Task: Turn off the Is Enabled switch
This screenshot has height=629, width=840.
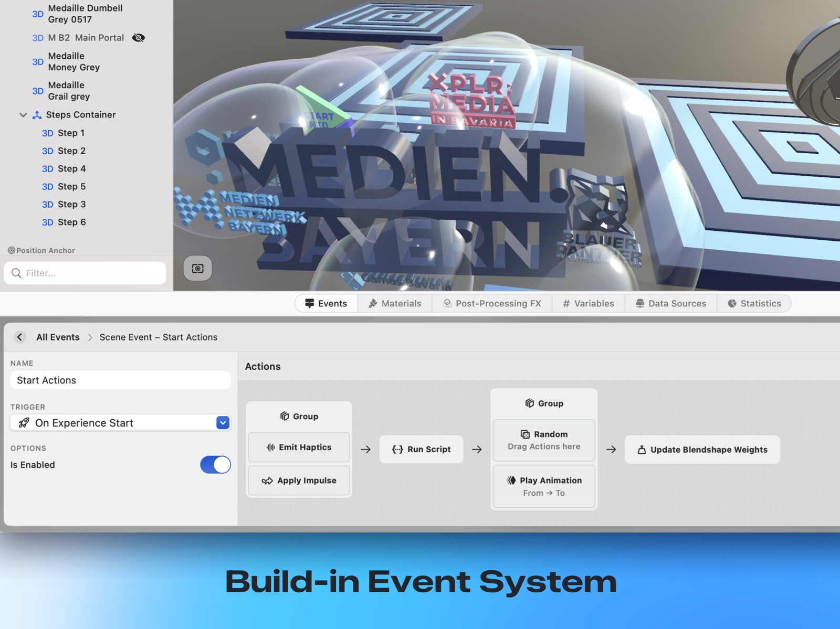Action: tap(215, 465)
